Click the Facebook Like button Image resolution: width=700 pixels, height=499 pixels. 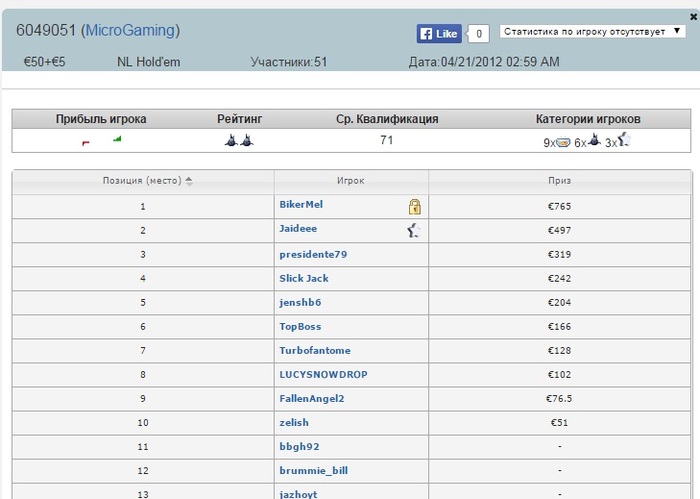(439, 34)
